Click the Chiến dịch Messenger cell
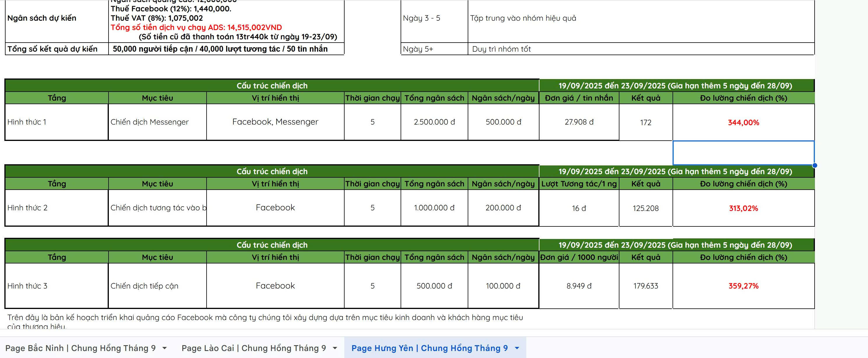Viewport: 868px width, 358px height. click(157, 122)
